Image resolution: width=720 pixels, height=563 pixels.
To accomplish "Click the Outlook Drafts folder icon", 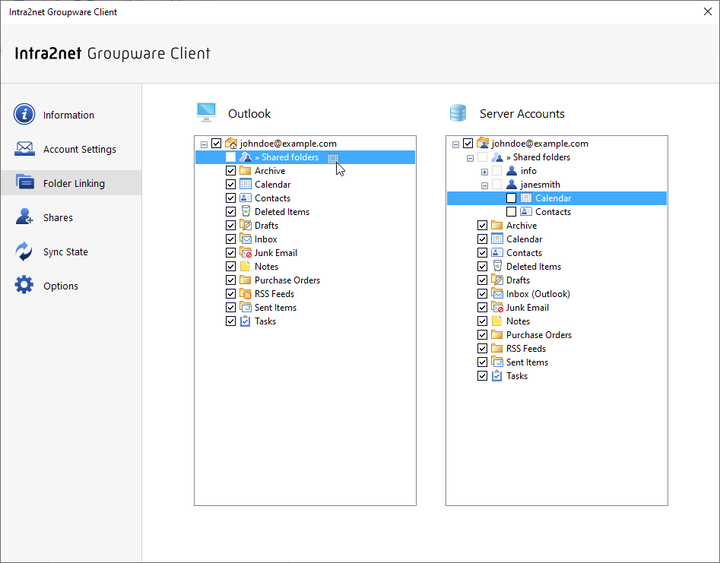I will click(x=245, y=225).
